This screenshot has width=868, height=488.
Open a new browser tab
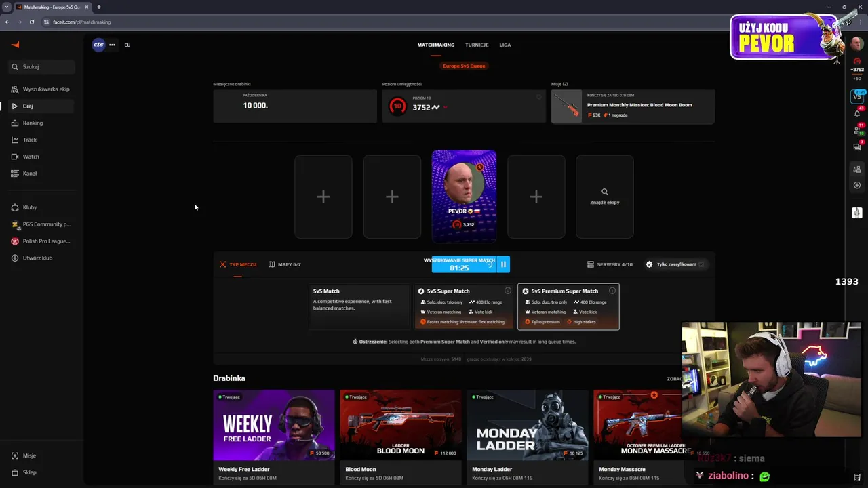coord(98,7)
